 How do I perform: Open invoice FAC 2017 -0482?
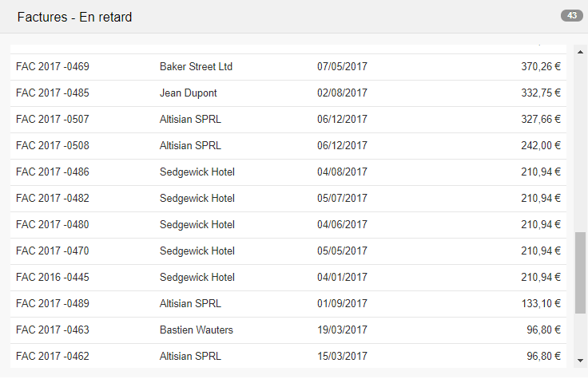pyautogui.click(x=53, y=199)
